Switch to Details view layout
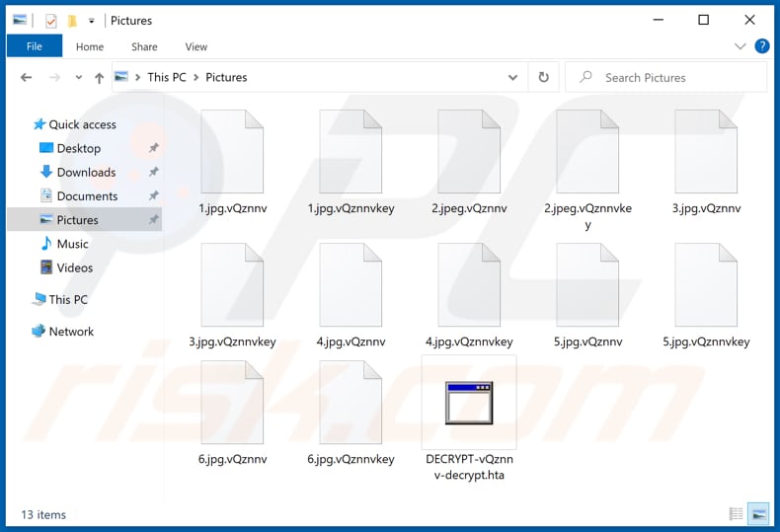The width and height of the screenshot is (780, 532). click(737, 513)
